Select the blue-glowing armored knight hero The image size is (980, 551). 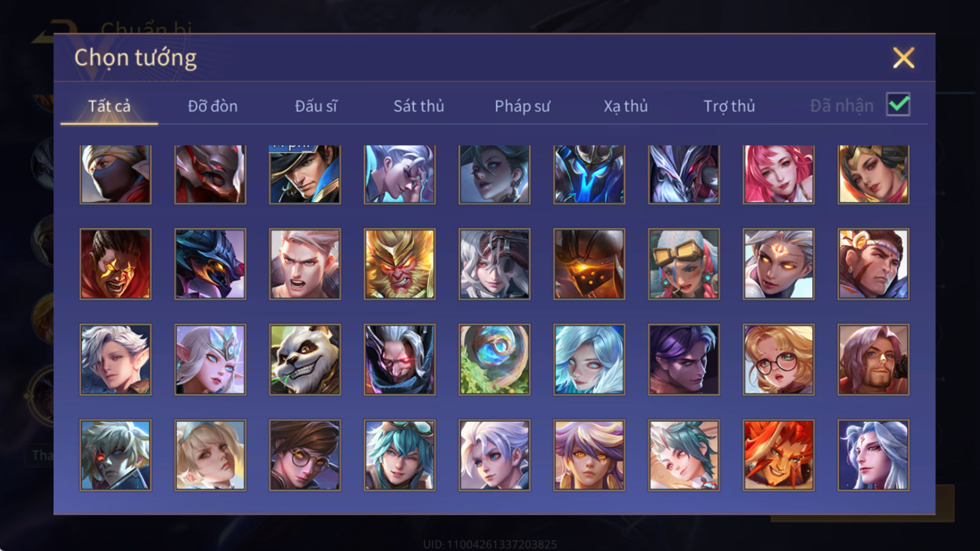coord(589,174)
